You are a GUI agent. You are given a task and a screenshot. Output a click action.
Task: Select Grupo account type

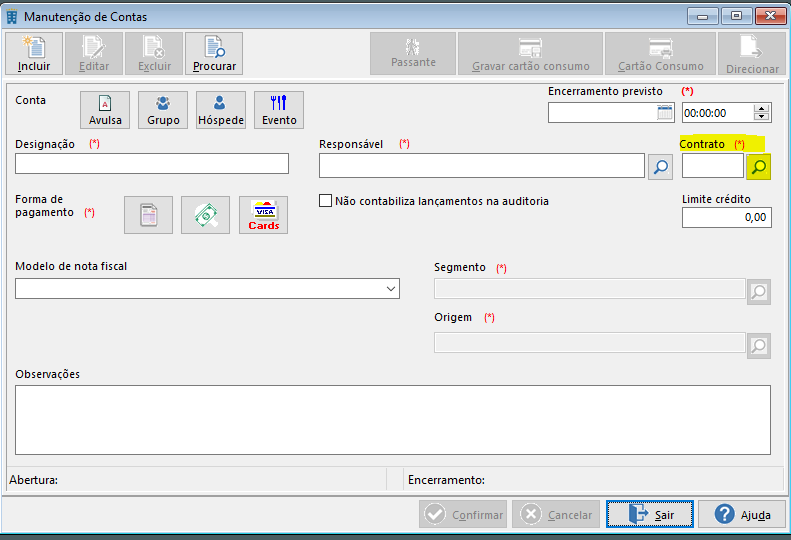163,110
